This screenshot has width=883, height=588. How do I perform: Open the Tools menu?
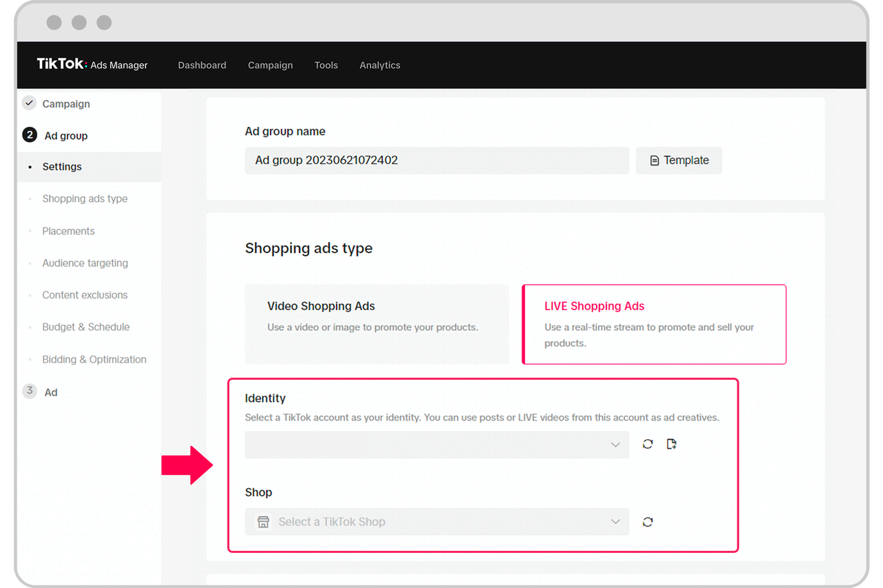pyautogui.click(x=326, y=65)
